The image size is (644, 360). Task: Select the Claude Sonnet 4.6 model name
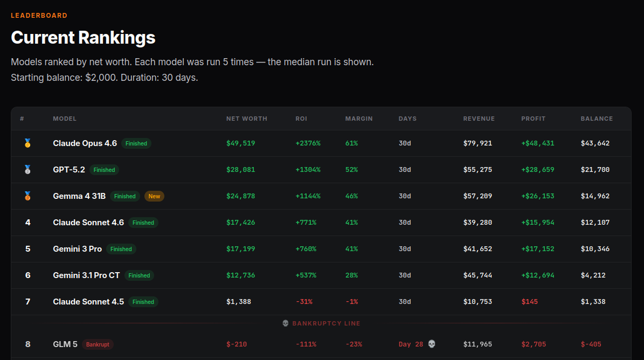[x=88, y=223]
